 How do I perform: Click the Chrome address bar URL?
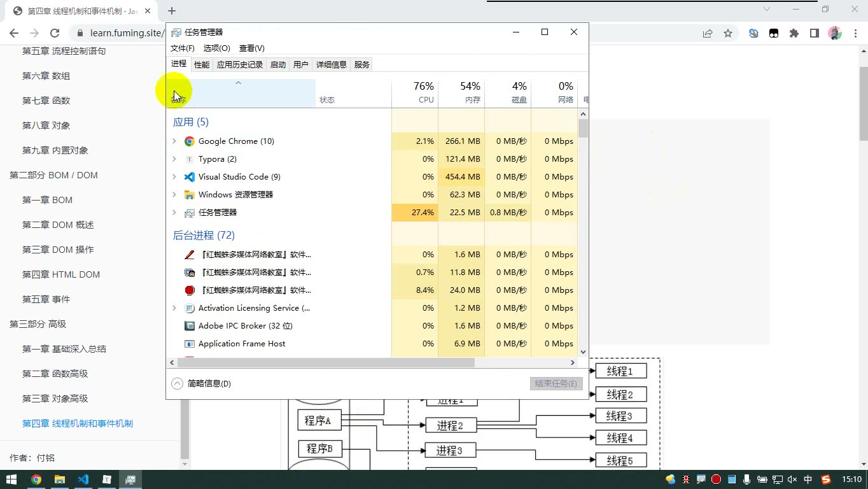click(127, 33)
